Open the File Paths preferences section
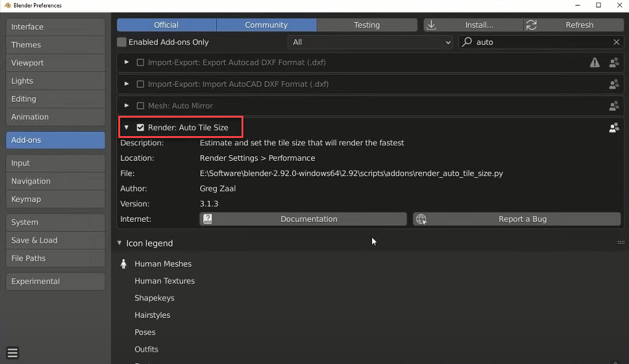Image resolution: width=629 pixels, height=364 pixels. (55, 258)
